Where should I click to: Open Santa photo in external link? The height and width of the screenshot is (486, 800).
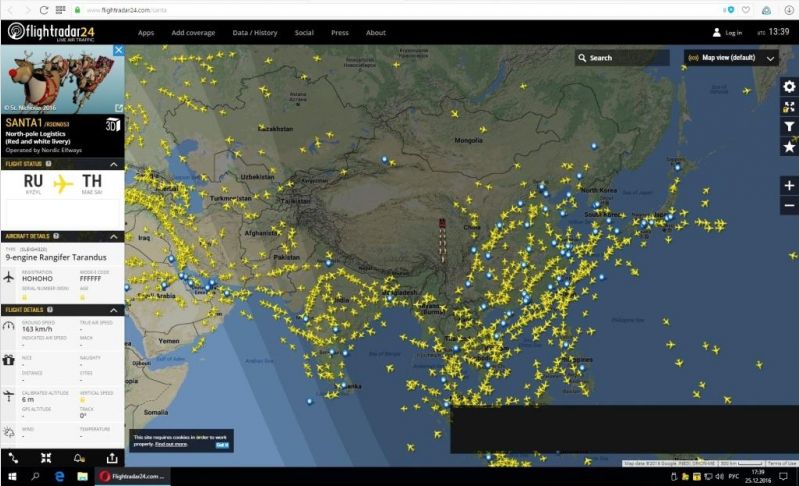pos(119,108)
